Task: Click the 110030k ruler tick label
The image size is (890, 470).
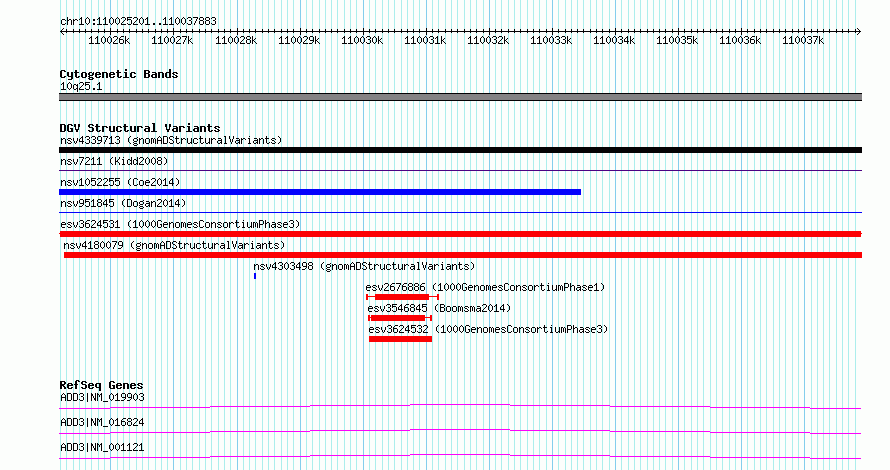Action: (362, 40)
